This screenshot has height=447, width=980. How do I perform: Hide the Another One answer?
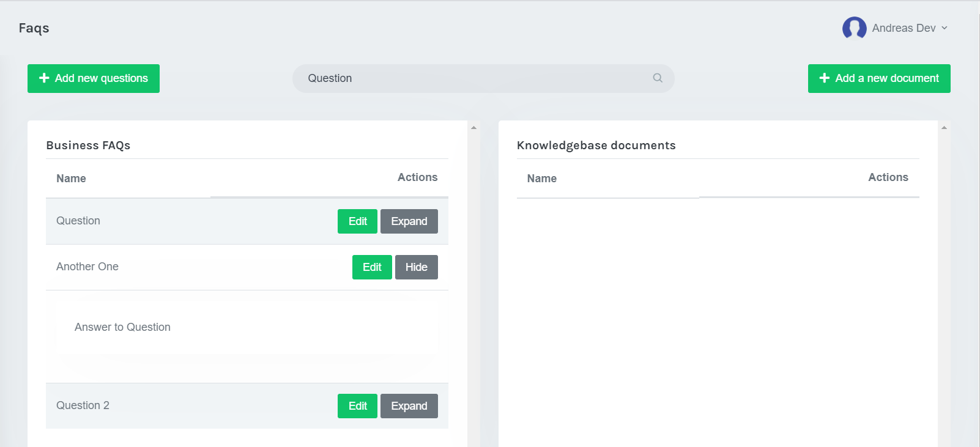pos(416,267)
